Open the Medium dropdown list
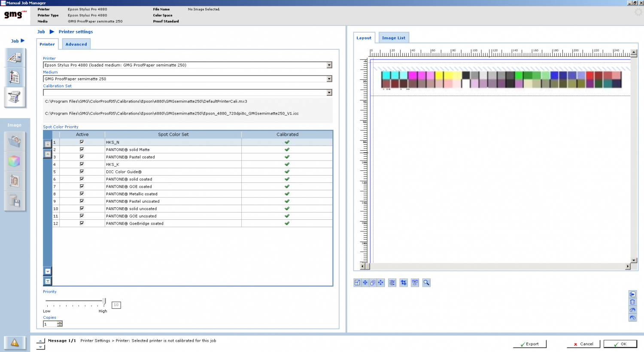The image size is (644, 352). pos(329,79)
